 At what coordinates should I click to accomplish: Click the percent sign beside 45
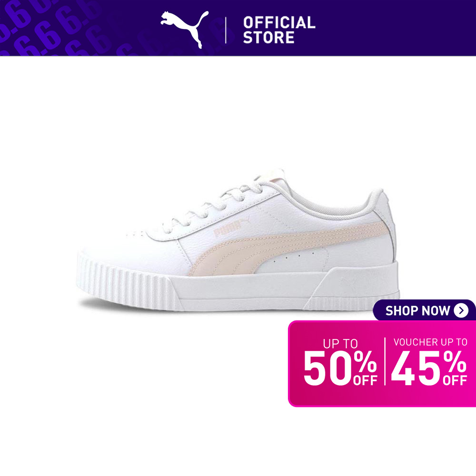point(455,362)
